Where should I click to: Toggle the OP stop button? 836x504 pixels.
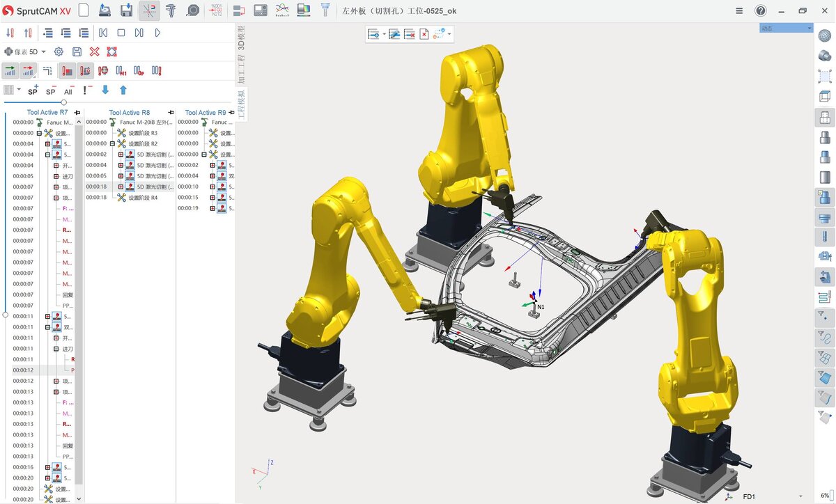[x=139, y=70]
